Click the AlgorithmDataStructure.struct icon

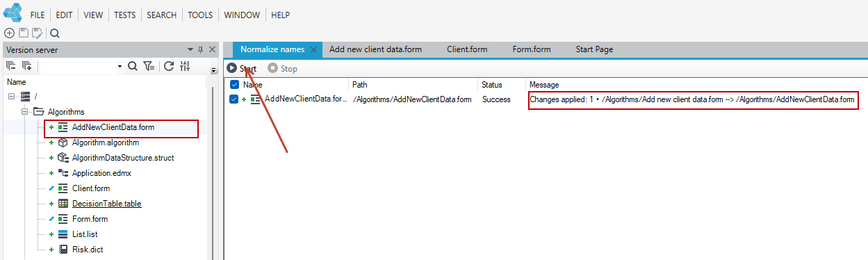[63, 158]
